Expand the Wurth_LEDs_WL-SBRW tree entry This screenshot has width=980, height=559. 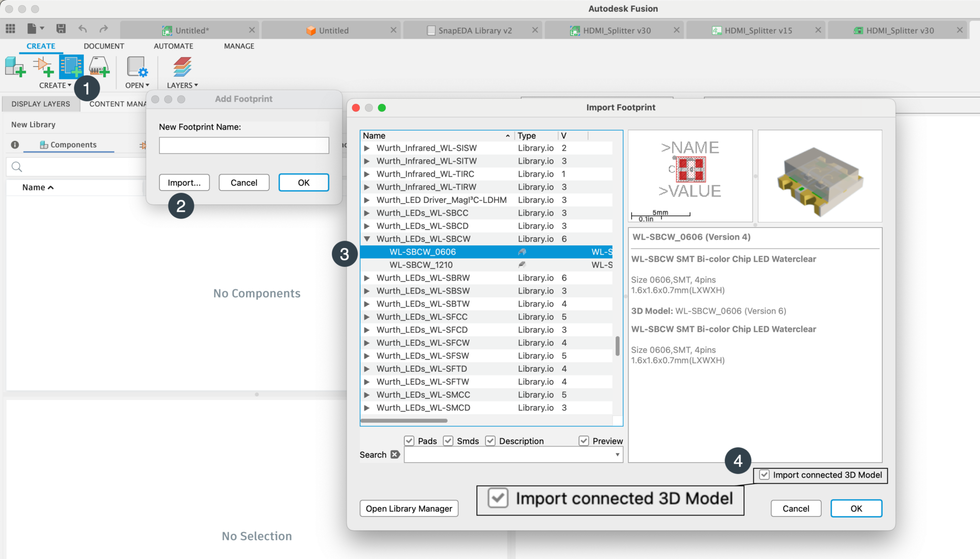pos(367,277)
